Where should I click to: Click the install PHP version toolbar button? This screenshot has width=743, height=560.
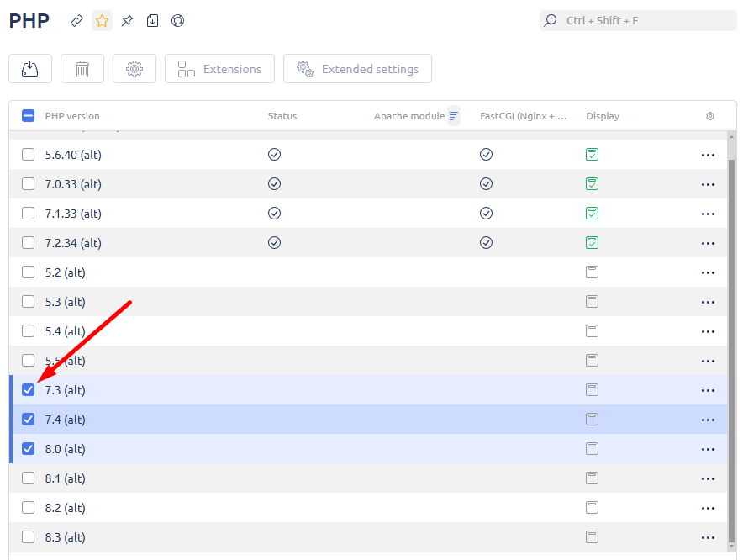pos(30,69)
